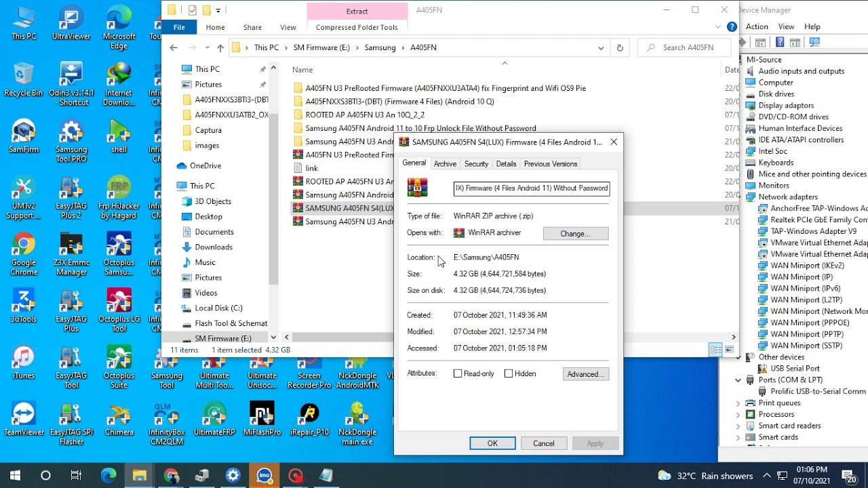Screen dimensions: 868x488
Task: Open the Advanced... attributes button
Action: point(586,374)
